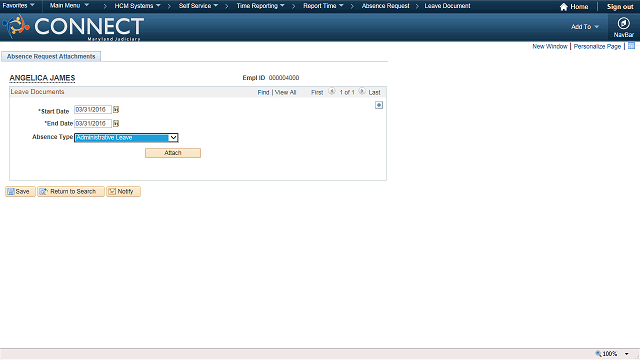Click the Home house icon

[x=564, y=7]
